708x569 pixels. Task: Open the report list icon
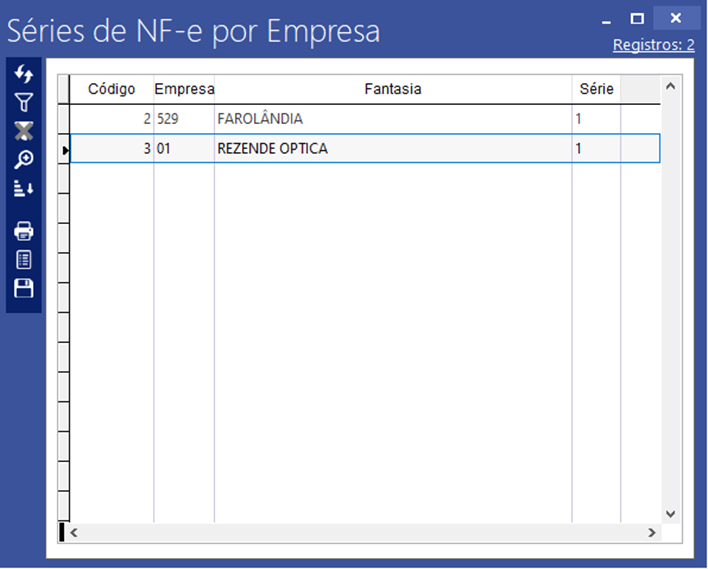[x=24, y=260]
